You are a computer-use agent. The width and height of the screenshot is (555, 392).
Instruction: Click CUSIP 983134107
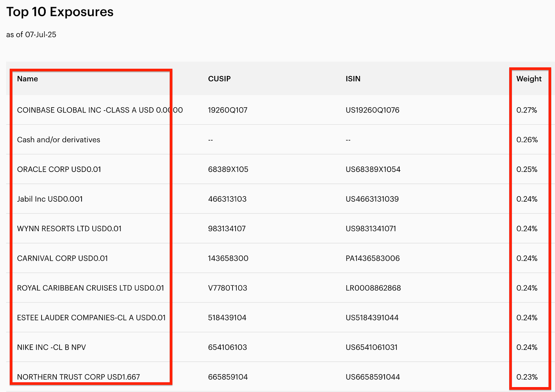tap(227, 228)
